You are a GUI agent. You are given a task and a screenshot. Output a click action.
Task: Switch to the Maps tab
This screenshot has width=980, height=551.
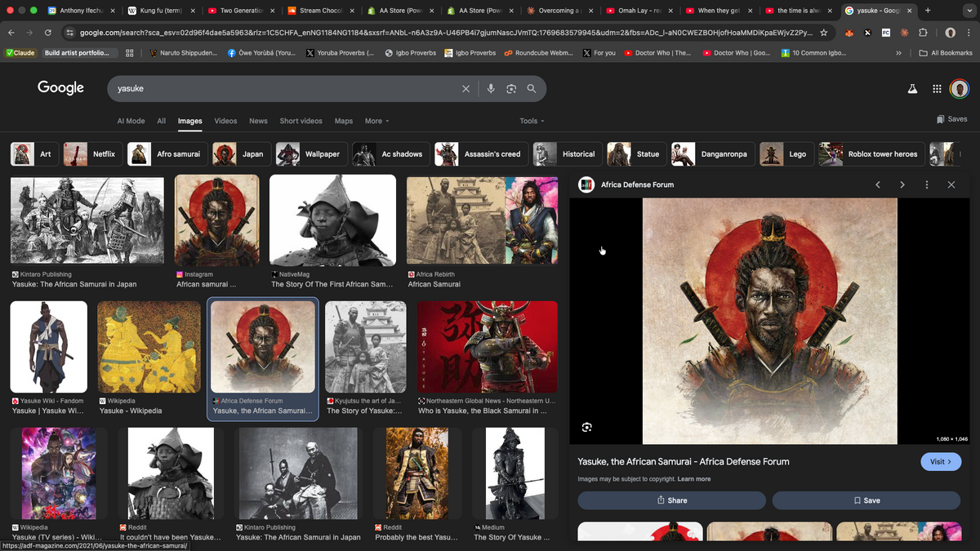click(x=344, y=121)
